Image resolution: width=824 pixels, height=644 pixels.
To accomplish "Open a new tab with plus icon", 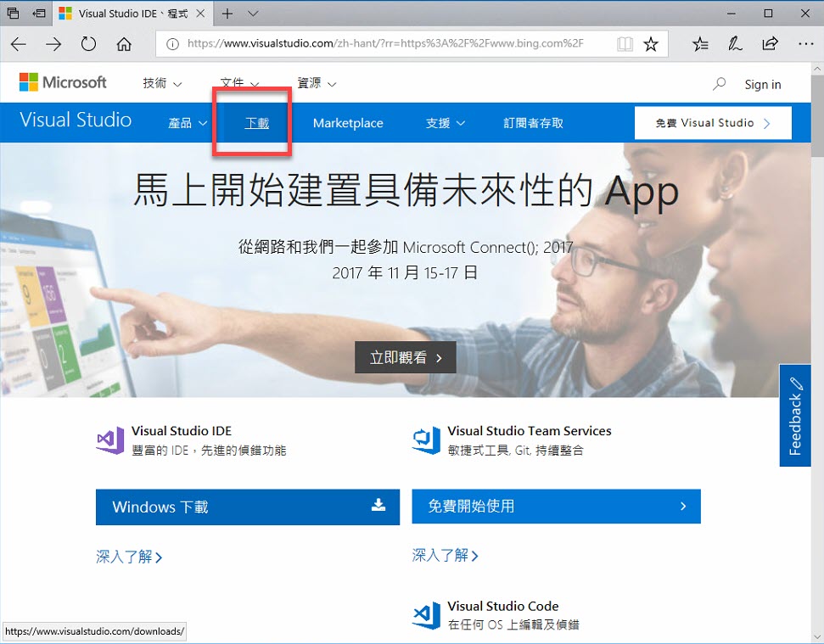I will coord(227,14).
